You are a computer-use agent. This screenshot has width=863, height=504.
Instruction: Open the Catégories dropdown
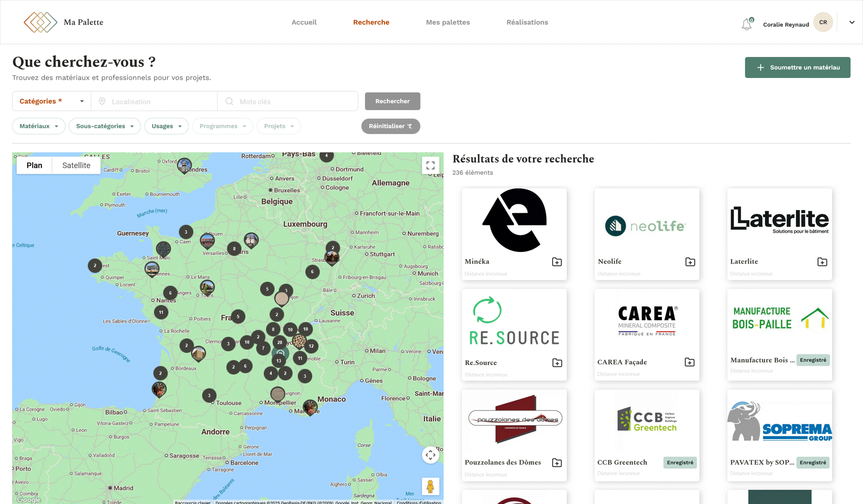pos(51,101)
